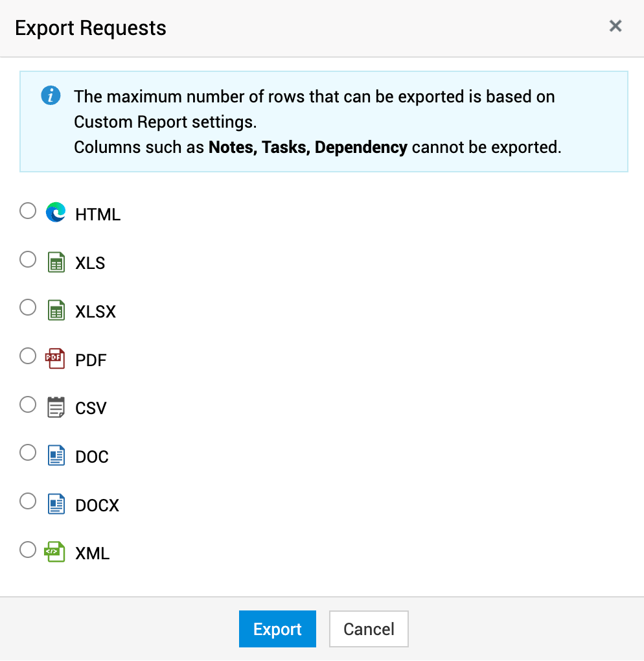The height and width of the screenshot is (661, 644).
Task: Click the red PDF file icon
Action: [x=56, y=358]
